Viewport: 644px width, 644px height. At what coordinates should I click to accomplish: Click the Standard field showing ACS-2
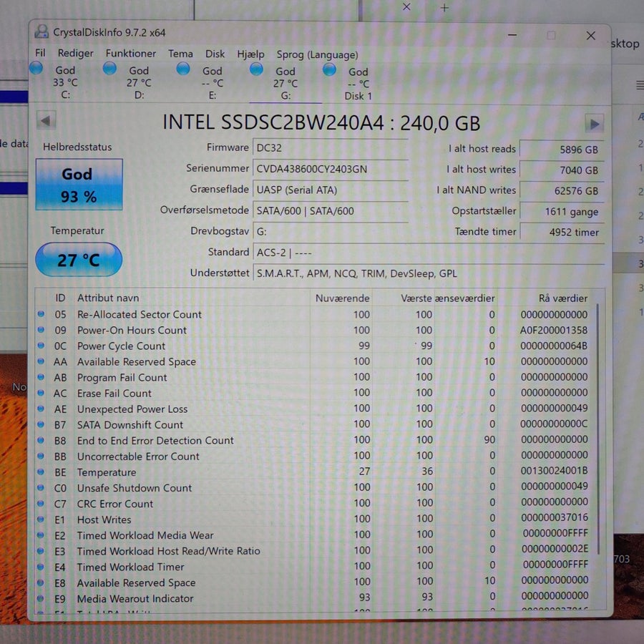429,252
